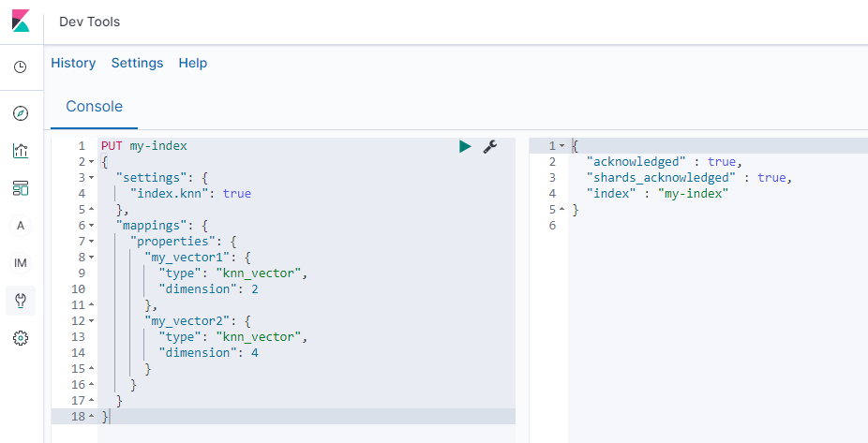Open Discover compass icon in sidebar

pyautogui.click(x=21, y=113)
